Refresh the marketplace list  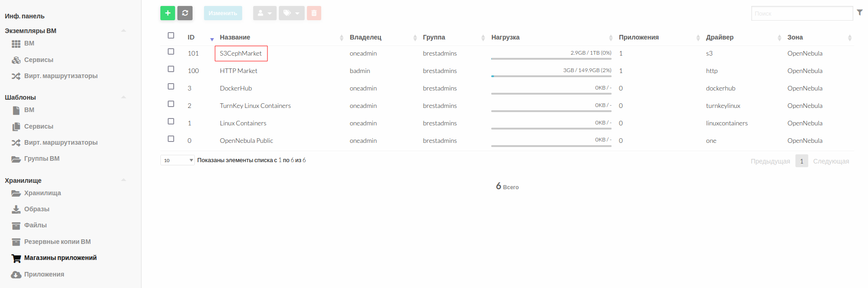point(185,13)
